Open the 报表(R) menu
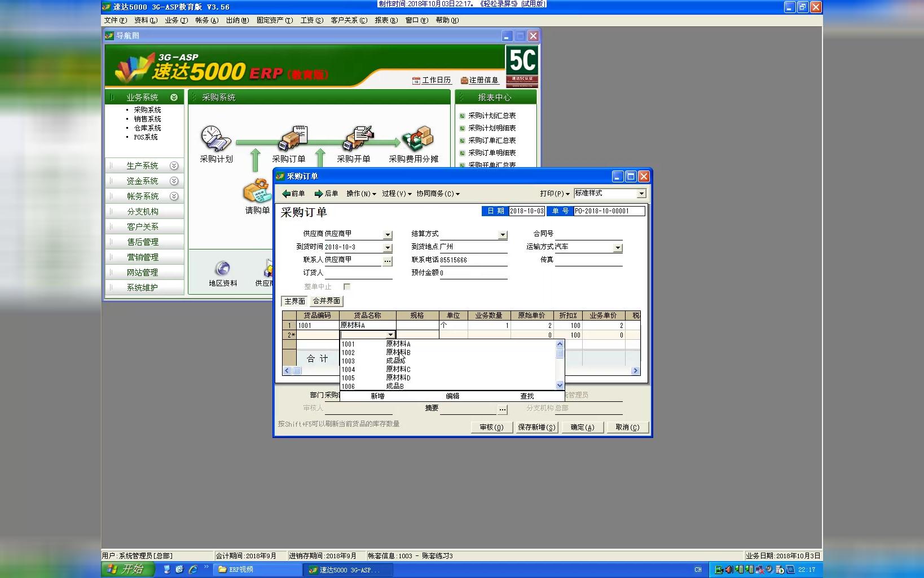924x578 pixels. click(x=386, y=20)
